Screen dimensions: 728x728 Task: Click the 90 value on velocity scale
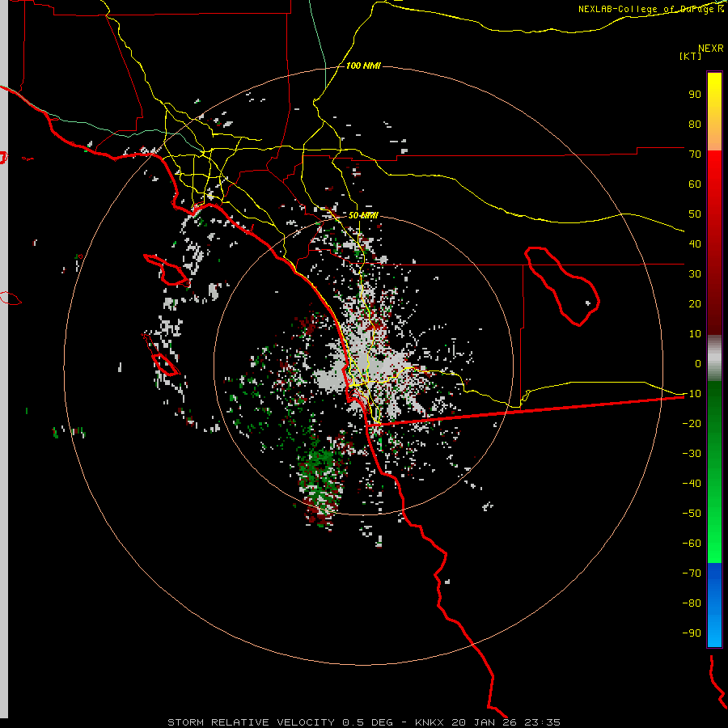695,95
